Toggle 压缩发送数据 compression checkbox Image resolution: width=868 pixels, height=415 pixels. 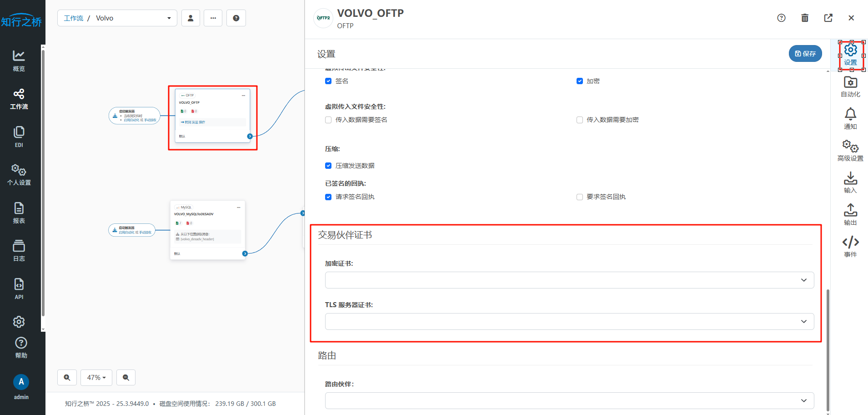(x=328, y=166)
